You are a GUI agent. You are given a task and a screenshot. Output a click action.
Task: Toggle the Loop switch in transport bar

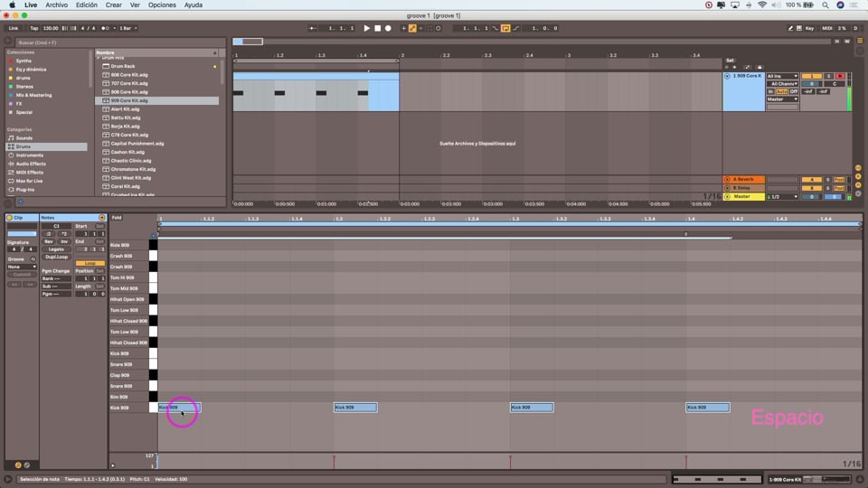[505, 28]
